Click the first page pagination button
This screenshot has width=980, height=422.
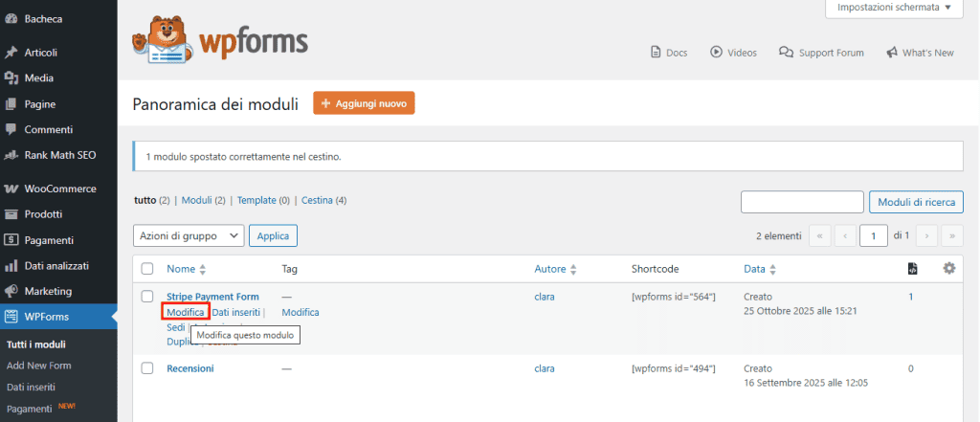pyautogui.click(x=819, y=235)
